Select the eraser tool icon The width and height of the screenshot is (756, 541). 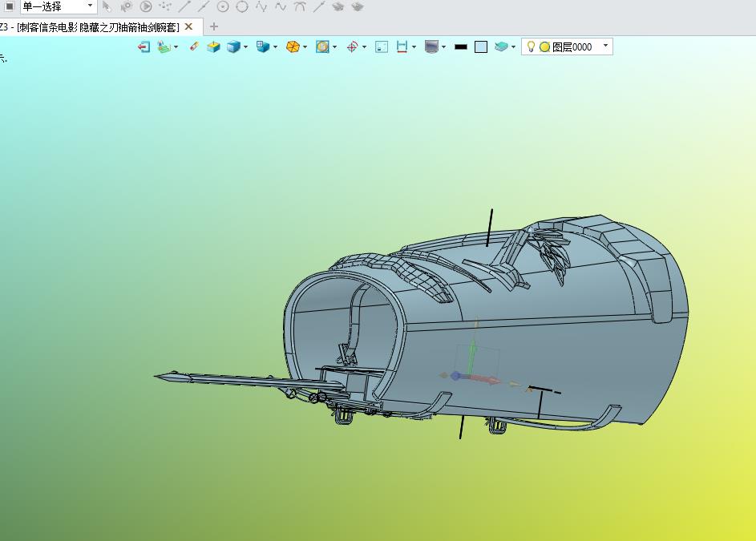pyautogui.click(x=194, y=46)
